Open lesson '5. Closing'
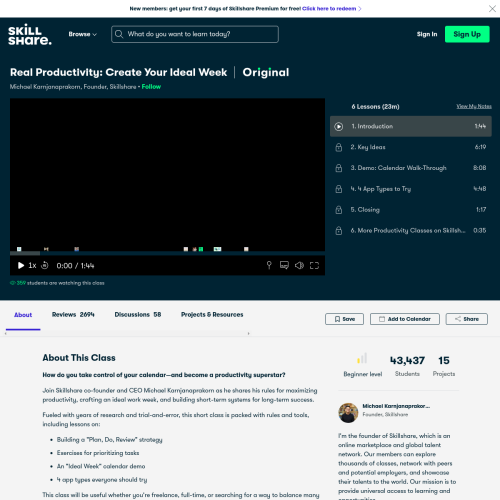Viewport: 500px width, 500px height. tap(411, 210)
